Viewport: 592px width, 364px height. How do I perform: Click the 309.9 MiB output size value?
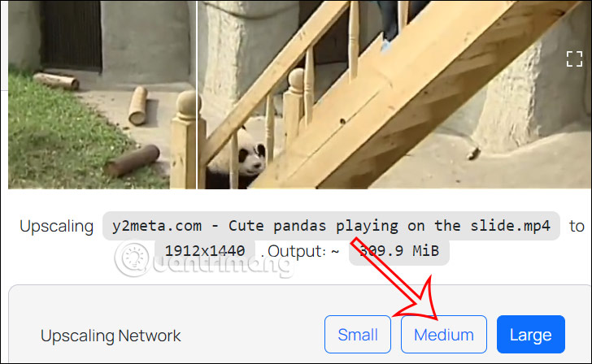tap(399, 251)
